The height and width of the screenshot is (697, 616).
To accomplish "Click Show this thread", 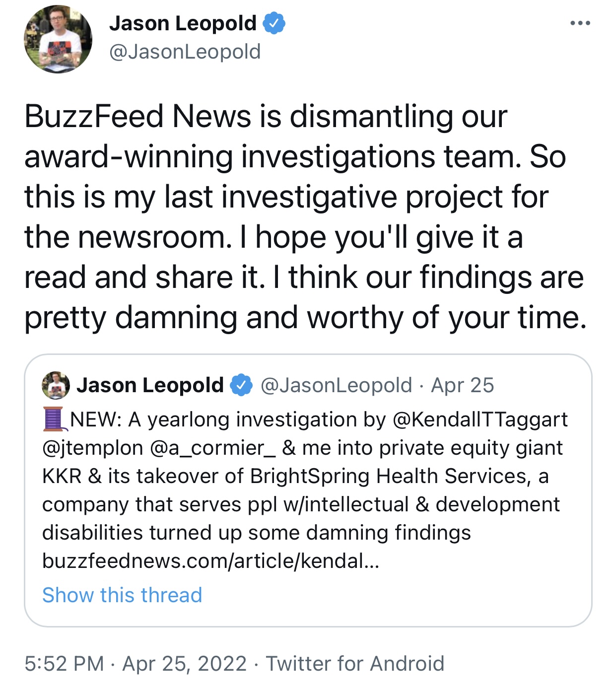I will click(x=122, y=595).
